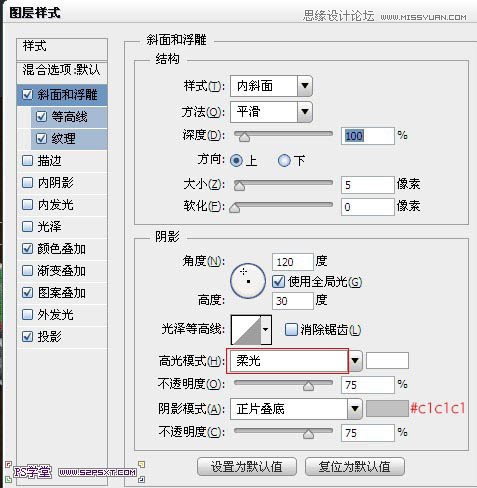
Task: Click the highlight 不透明度(O) value field
Action: click(x=368, y=385)
